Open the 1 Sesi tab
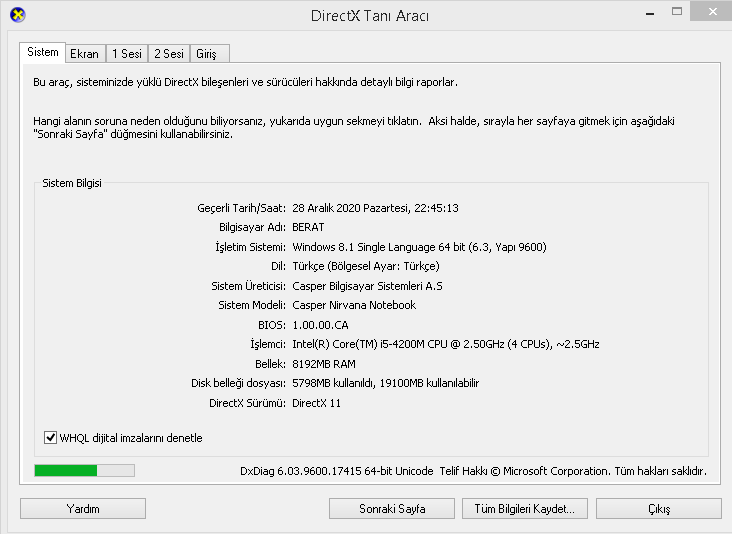732x534 pixels. (x=127, y=54)
